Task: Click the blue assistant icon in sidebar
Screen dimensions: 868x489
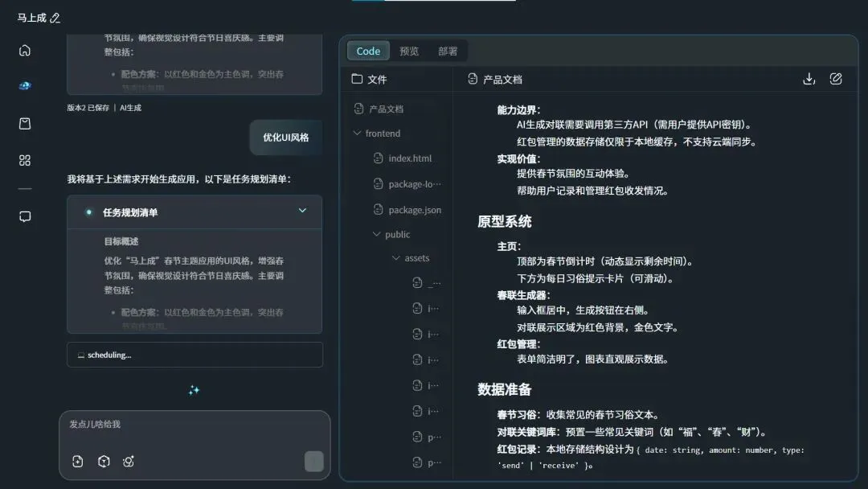Action: 25,86
